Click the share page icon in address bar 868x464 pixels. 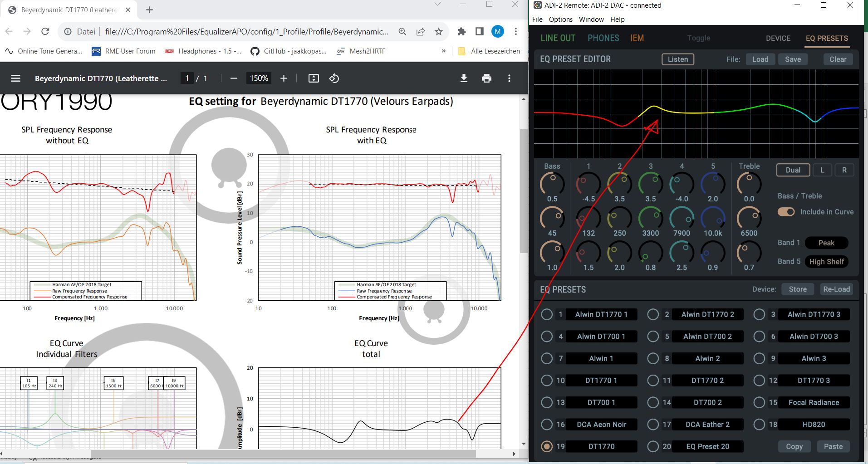[x=421, y=31]
